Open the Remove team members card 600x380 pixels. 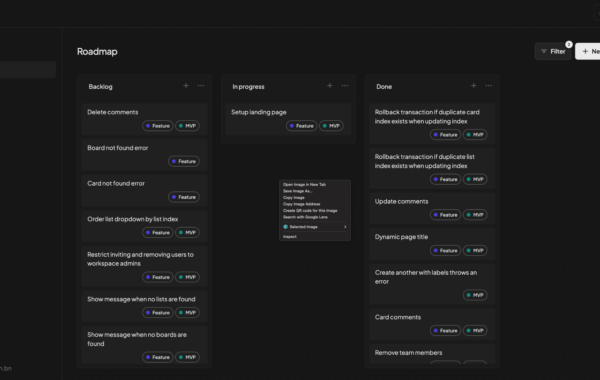[432, 354]
